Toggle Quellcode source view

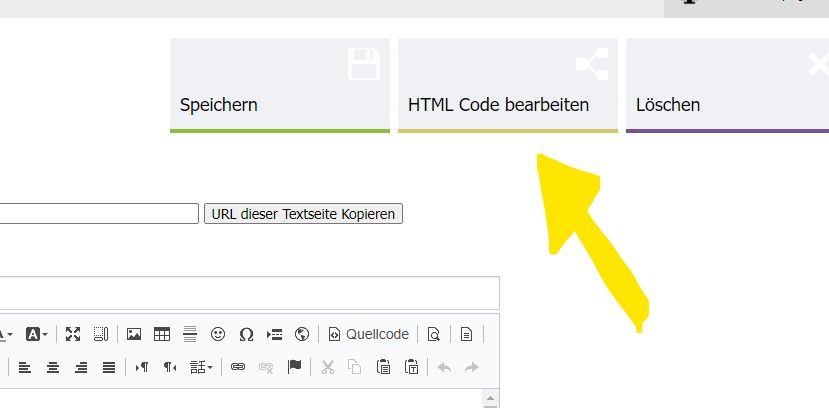tap(368, 334)
